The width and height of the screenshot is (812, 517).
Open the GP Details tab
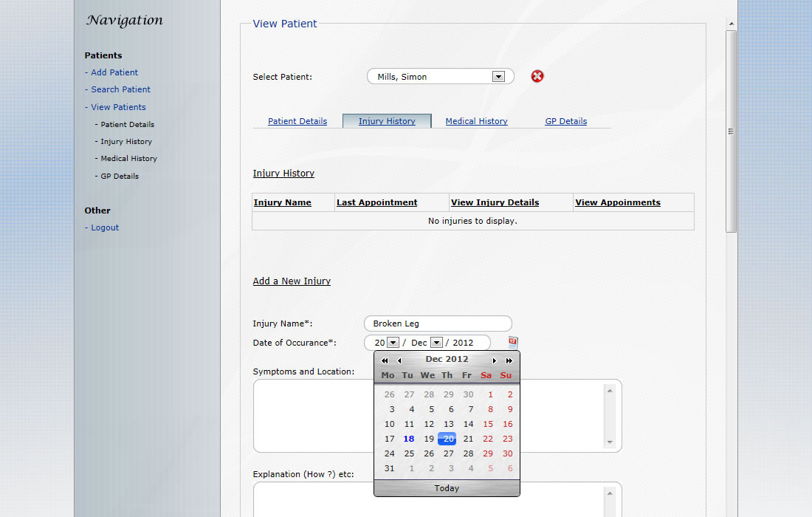tap(566, 121)
